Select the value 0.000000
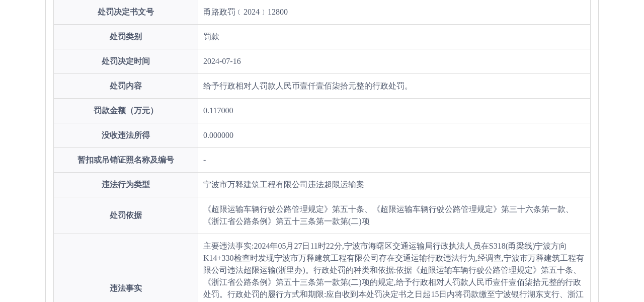 pyautogui.click(x=218, y=135)
